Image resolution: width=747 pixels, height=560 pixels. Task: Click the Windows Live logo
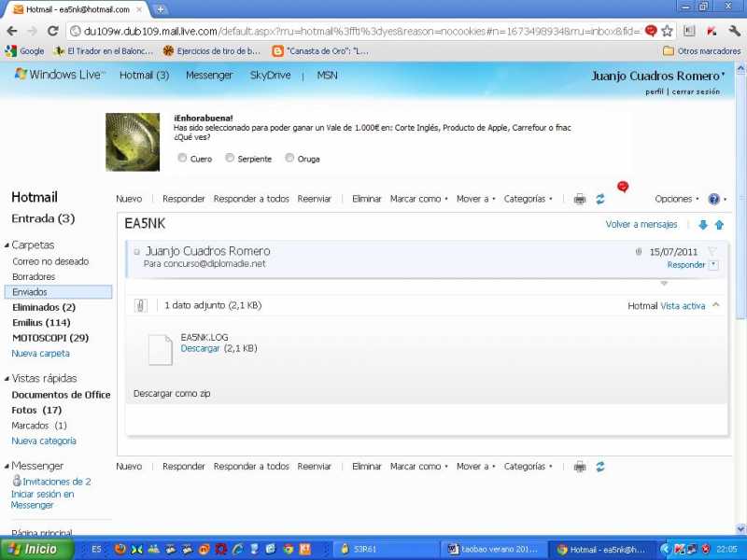60,75
